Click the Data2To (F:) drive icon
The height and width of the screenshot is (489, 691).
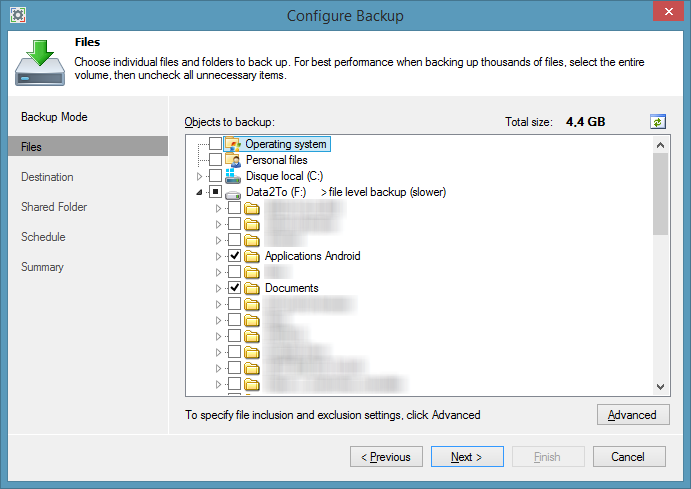pyautogui.click(x=233, y=193)
